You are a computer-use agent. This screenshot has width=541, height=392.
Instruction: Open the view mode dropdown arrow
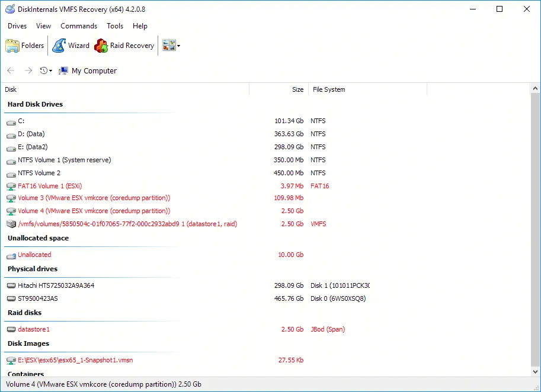click(x=178, y=46)
